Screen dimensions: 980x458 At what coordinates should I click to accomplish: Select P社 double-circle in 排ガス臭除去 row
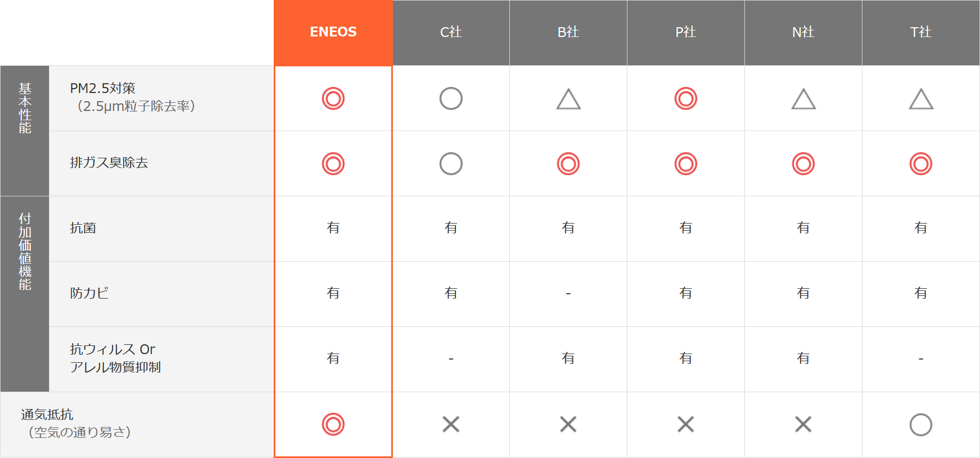click(x=686, y=164)
